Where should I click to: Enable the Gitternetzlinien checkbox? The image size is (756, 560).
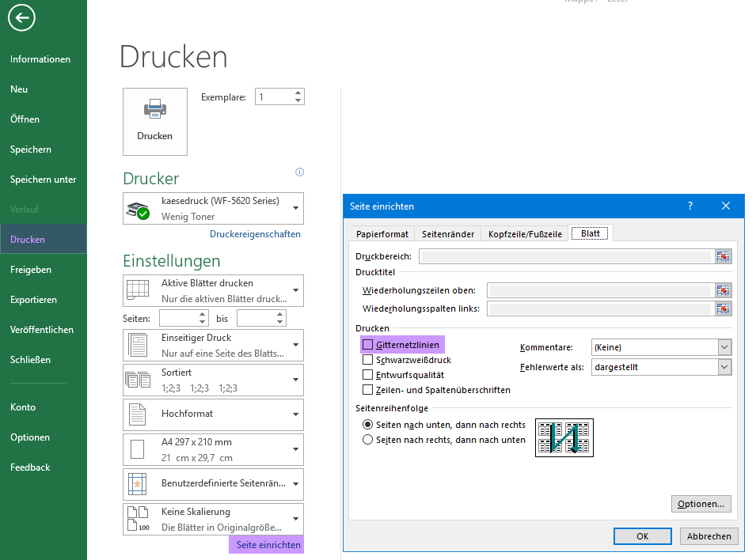tap(367, 345)
